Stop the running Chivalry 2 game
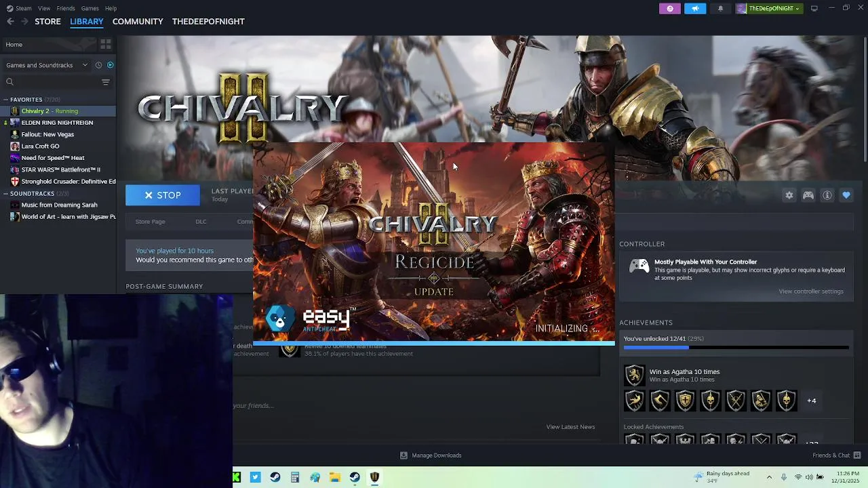 coord(163,195)
